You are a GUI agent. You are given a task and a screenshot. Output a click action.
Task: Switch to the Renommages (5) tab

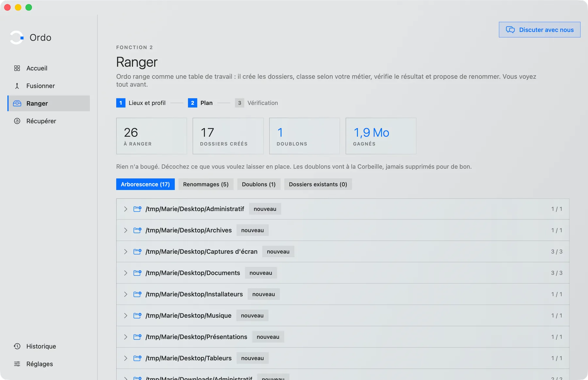coord(206,184)
